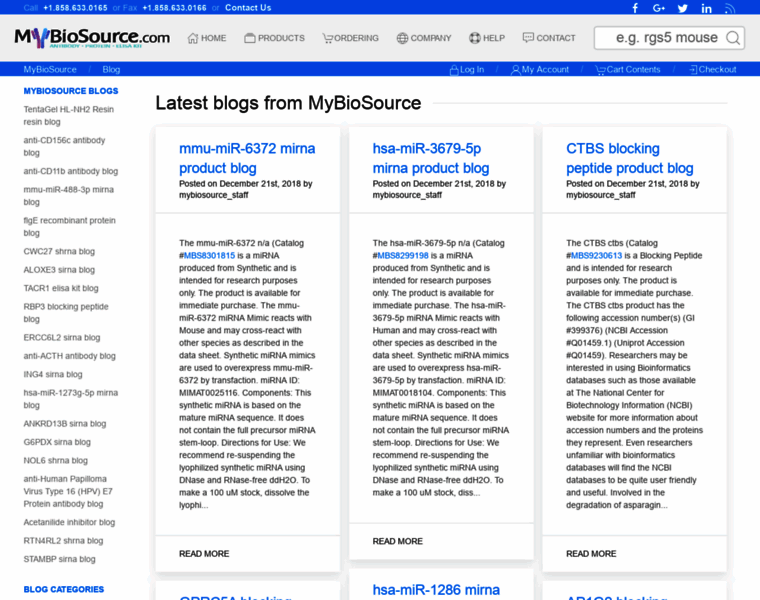
Task: Open hsa-miR-1286 mirna blog title
Action: click(436, 589)
